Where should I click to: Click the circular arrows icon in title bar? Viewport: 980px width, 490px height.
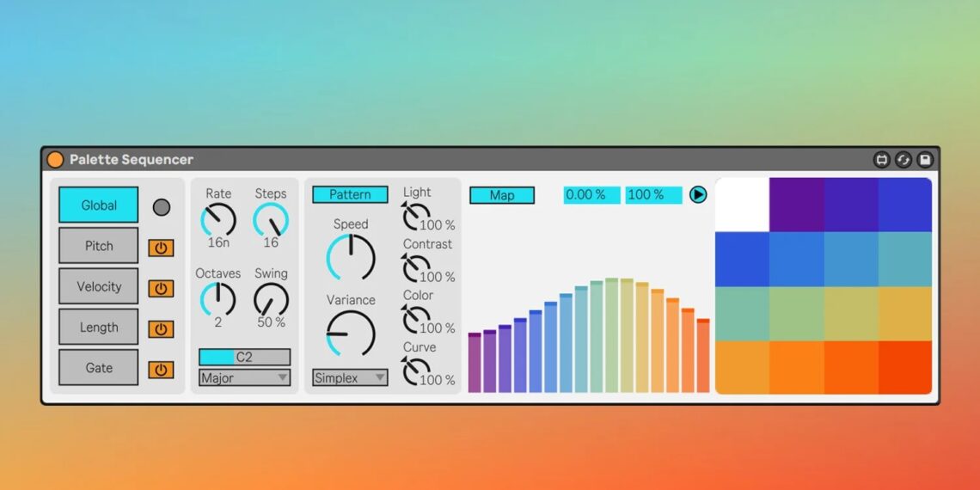[903, 160]
